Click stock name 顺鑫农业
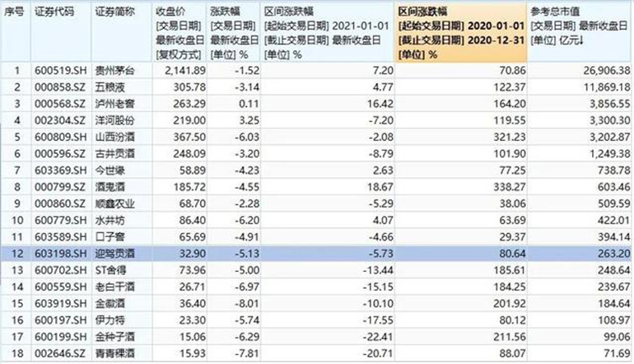This screenshot has width=634, height=364. click(x=114, y=203)
